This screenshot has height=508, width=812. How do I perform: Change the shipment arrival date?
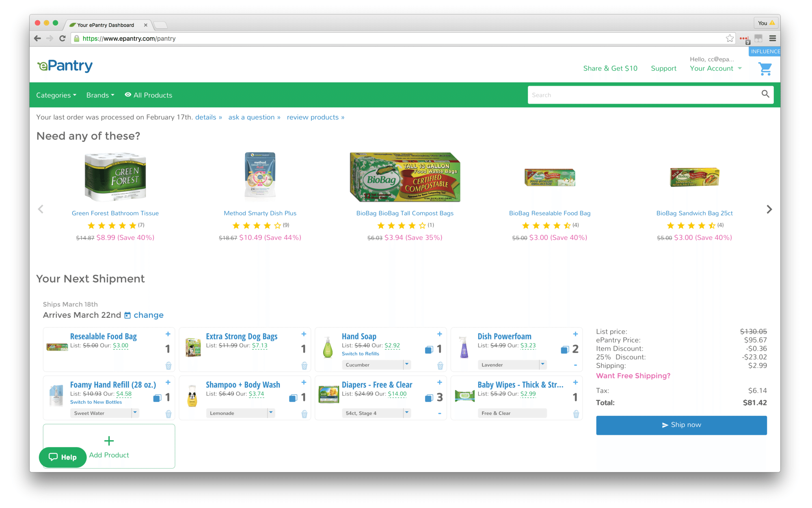point(149,315)
